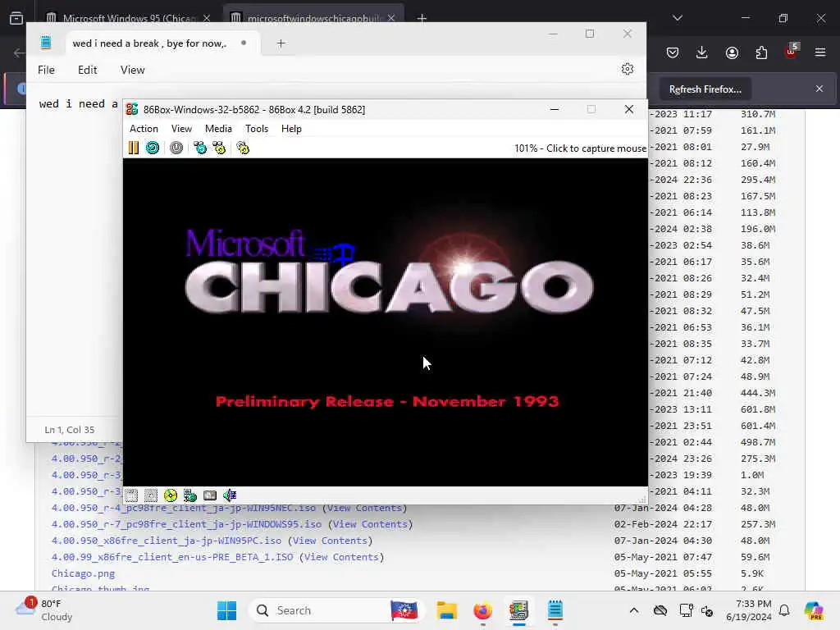Screen dimensions: 840x630
Task: Open 4.00.950_r-7 WINDOWS95.iso file link
Action: (x=186, y=524)
